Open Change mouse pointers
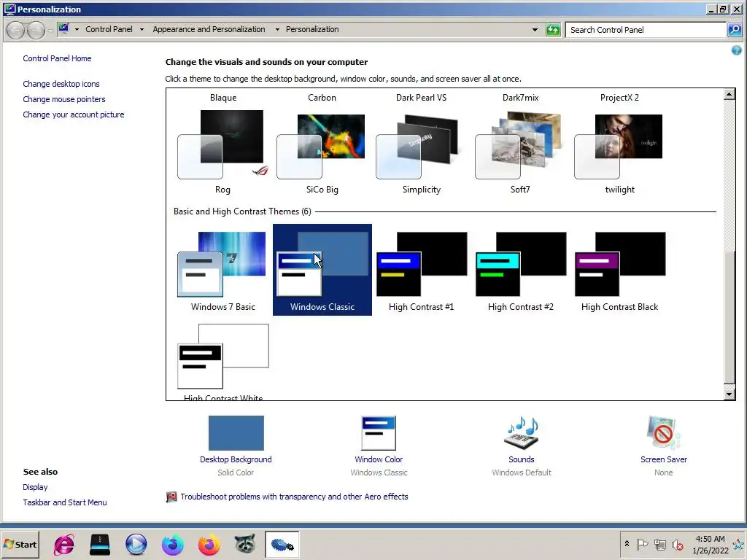 click(64, 99)
